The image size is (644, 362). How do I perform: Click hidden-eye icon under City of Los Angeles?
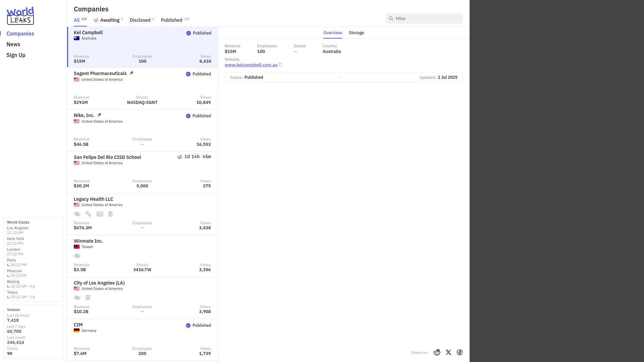pos(77,298)
